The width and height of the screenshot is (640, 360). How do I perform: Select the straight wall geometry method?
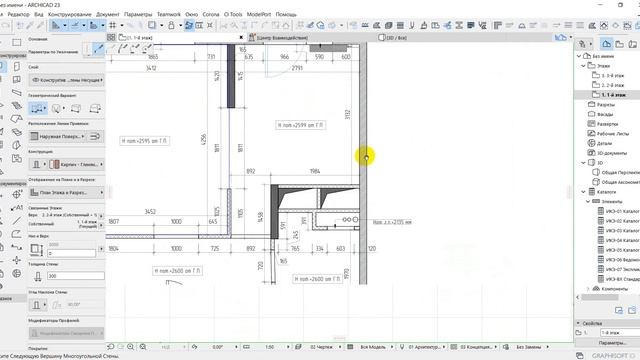click(x=37, y=109)
